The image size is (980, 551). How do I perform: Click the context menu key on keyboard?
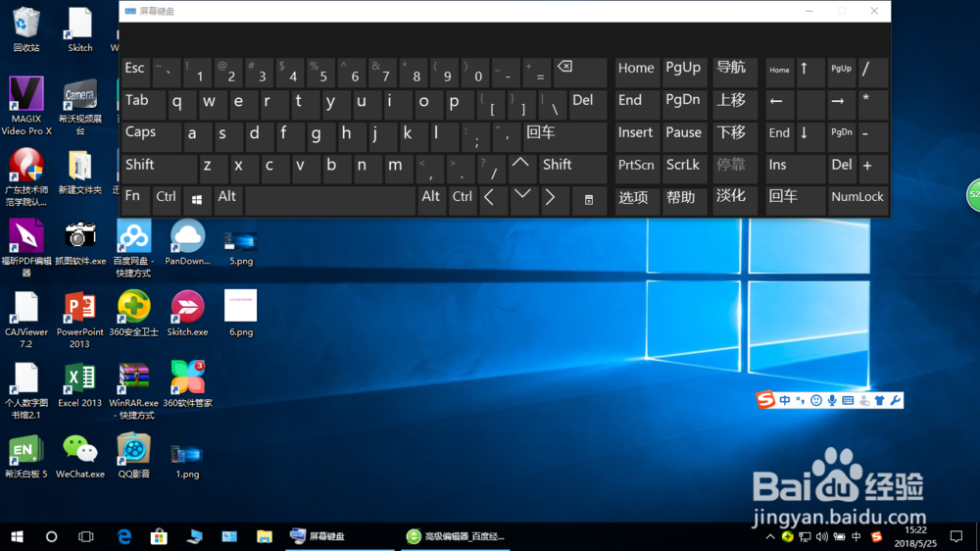click(588, 201)
